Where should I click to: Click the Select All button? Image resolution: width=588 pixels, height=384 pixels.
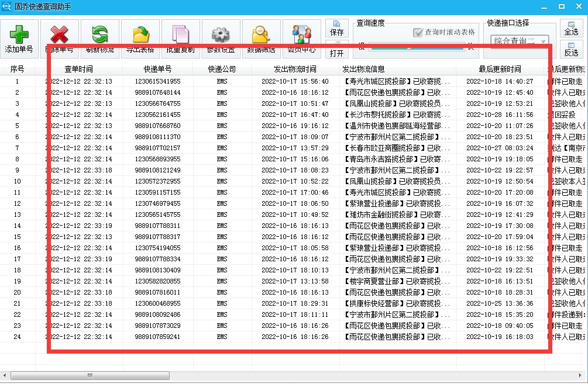(x=570, y=27)
